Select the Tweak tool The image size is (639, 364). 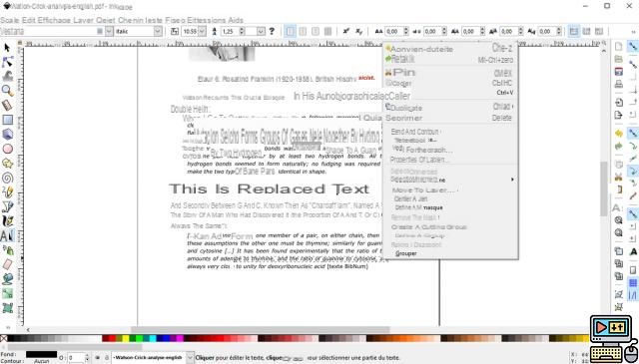click(7, 76)
